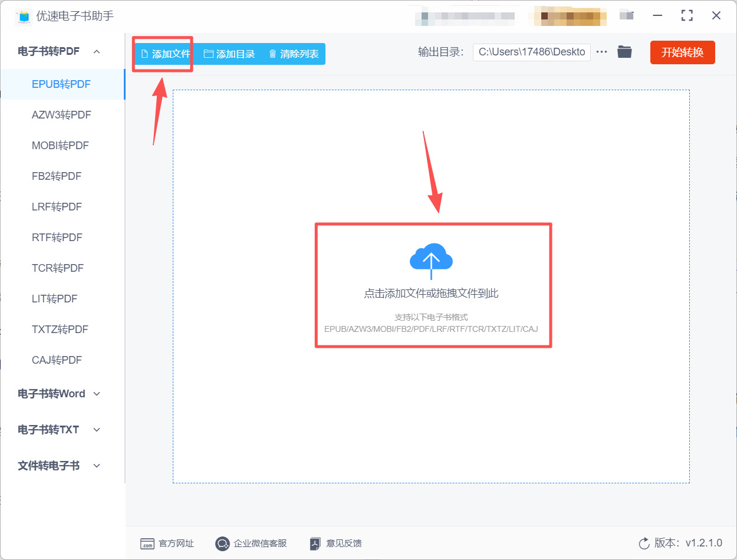Click the 添加目录 folder button
The width and height of the screenshot is (737, 560).
pos(229,54)
